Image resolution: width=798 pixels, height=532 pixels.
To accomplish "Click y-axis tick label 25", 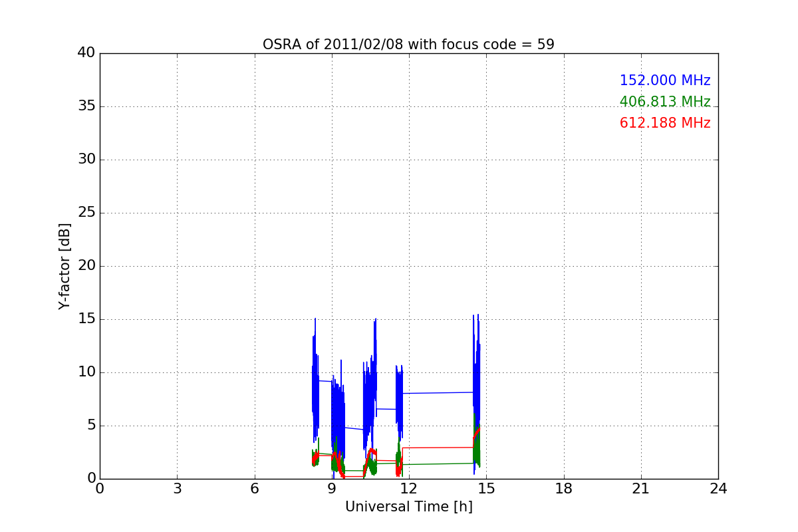I will pyautogui.click(x=86, y=213).
